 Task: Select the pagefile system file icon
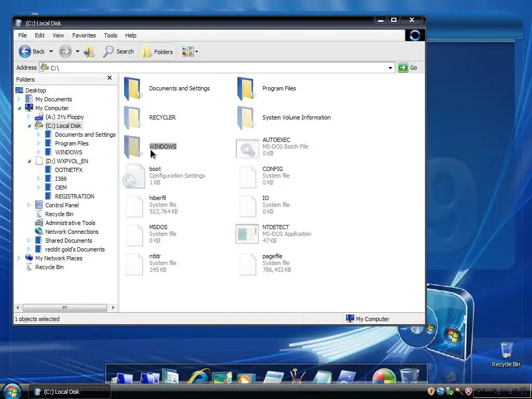[x=248, y=264]
